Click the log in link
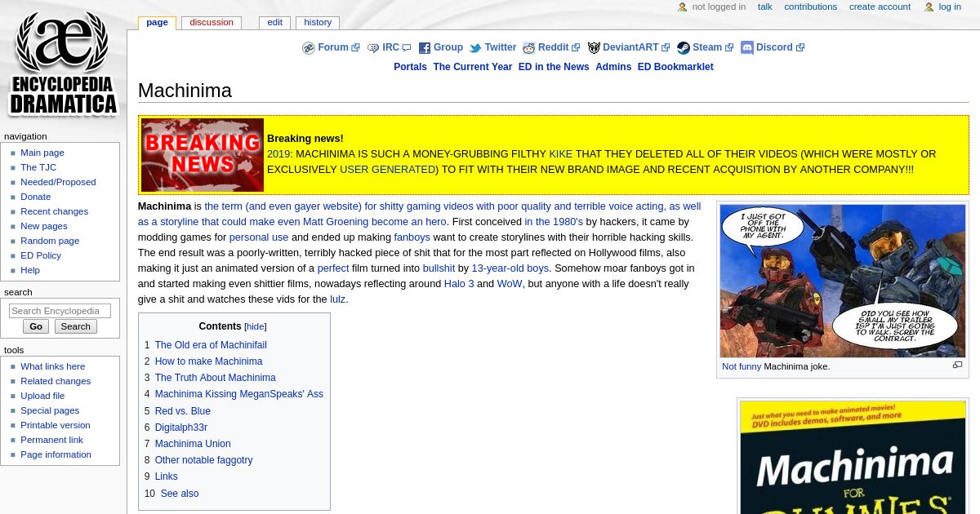The width and height of the screenshot is (980, 514). (x=950, y=7)
